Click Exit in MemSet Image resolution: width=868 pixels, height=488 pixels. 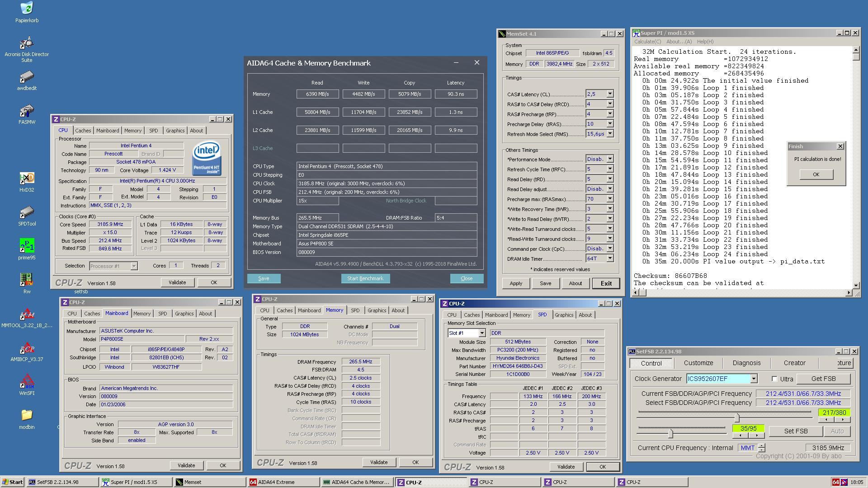[606, 283]
